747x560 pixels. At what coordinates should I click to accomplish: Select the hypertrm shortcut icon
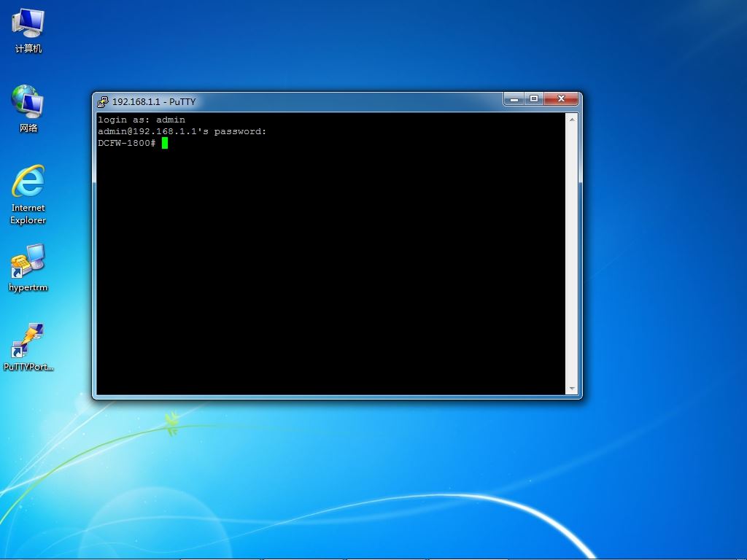click(x=28, y=268)
